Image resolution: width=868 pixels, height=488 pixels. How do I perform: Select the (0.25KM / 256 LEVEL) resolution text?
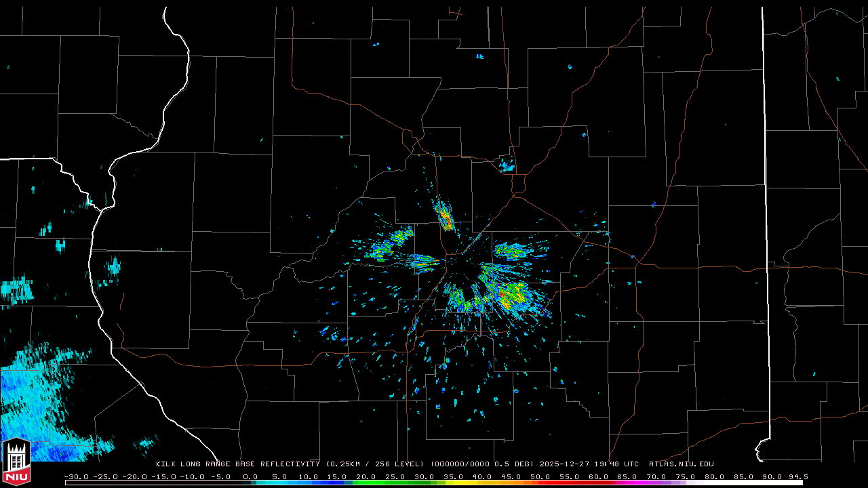coord(375,464)
